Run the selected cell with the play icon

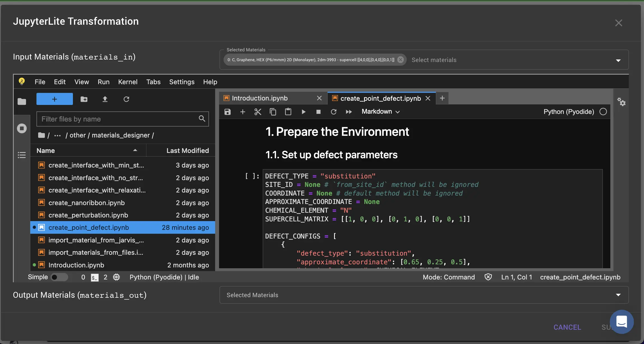(303, 112)
